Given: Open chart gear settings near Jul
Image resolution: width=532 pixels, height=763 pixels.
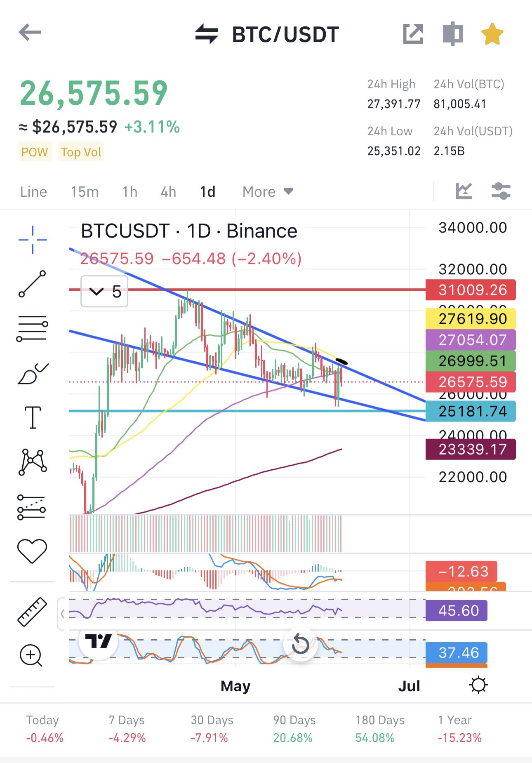Looking at the screenshot, I should tap(478, 685).
